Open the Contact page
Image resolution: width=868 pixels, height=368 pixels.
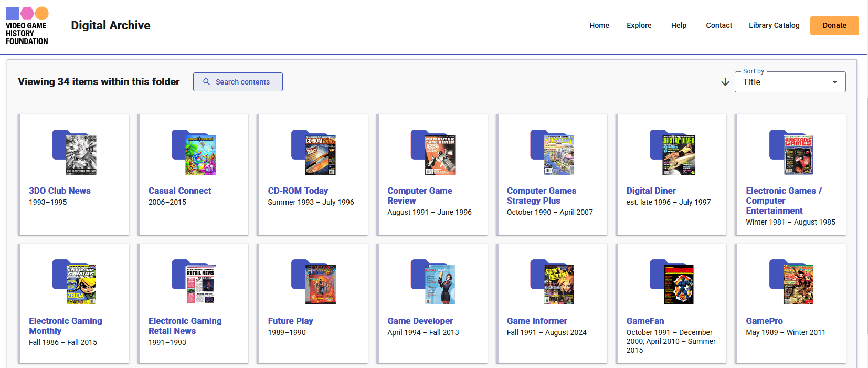[719, 25]
